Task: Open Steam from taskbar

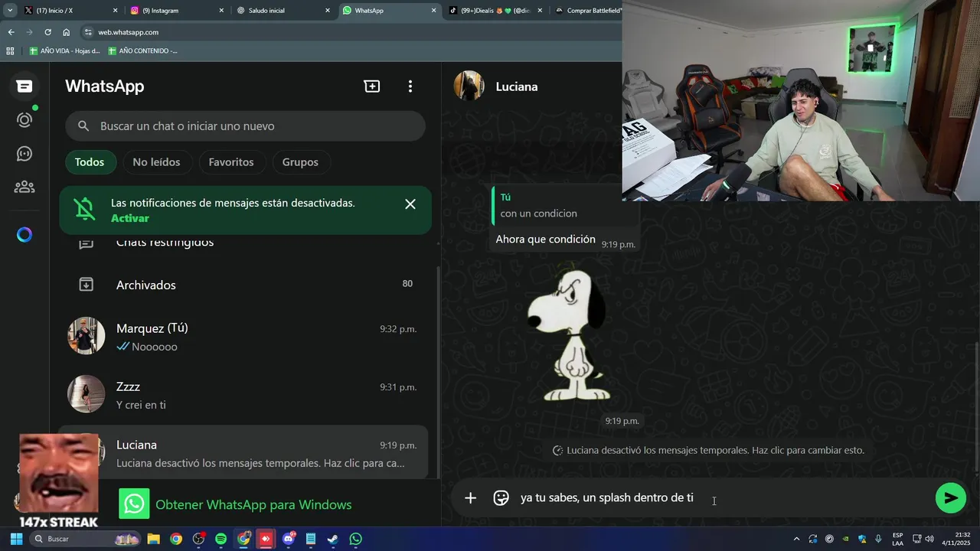Action: click(333, 539)
